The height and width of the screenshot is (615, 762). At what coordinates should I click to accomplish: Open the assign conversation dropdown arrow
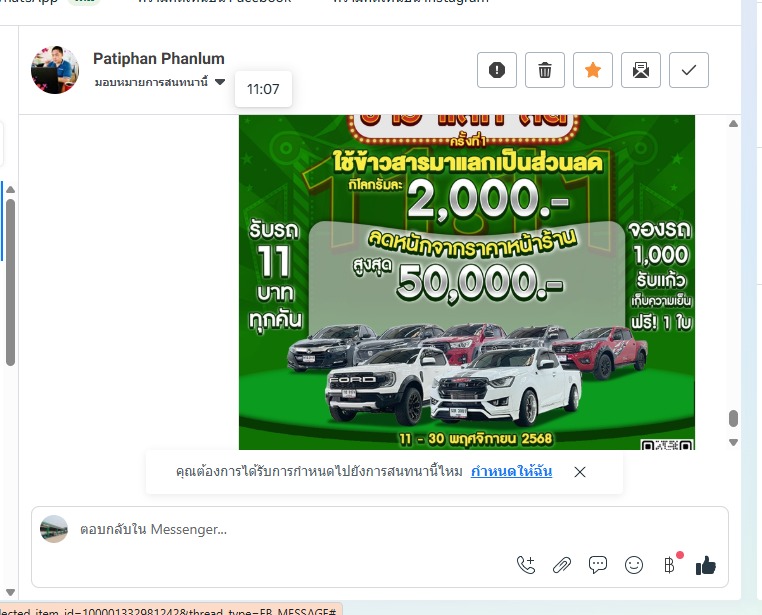click(220, 82)
